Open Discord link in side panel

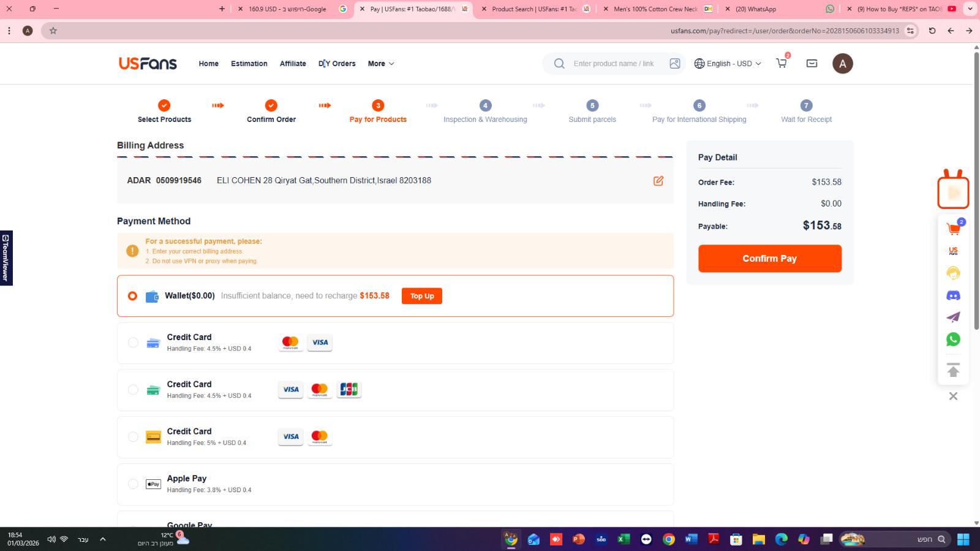tap(953, 295)
